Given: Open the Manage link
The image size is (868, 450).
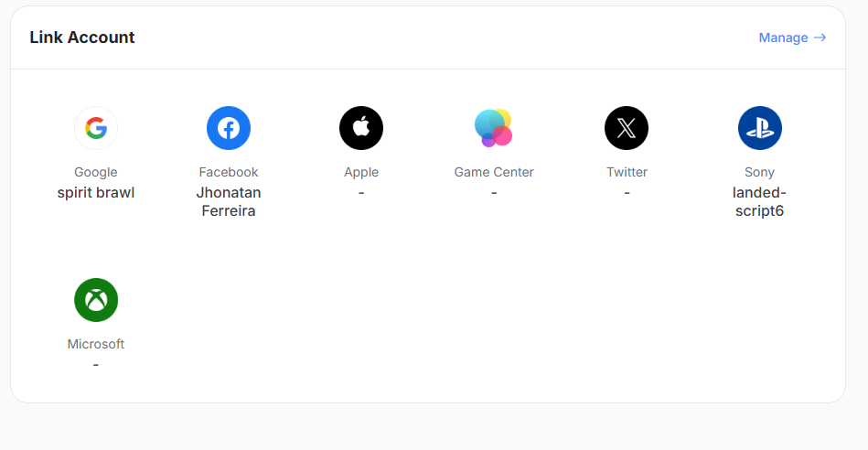Looking at the screenshot, I should click(792, 37).
